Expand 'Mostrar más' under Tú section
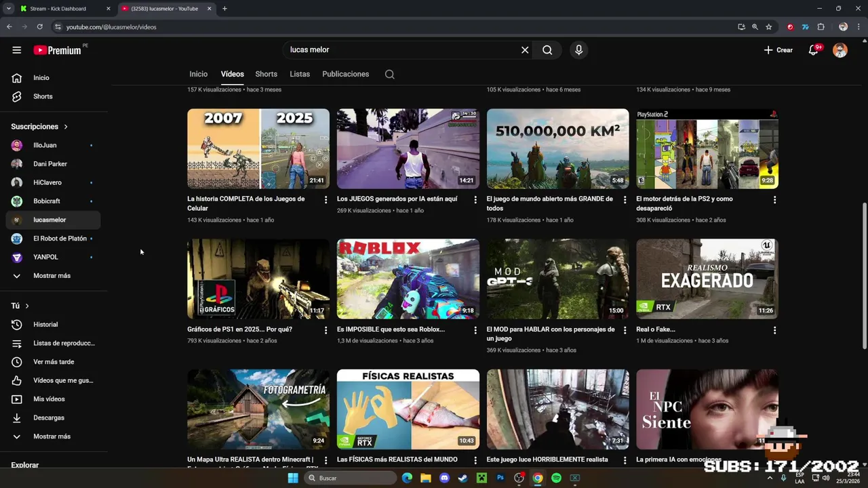868x488 pixels. coord(53,436)
